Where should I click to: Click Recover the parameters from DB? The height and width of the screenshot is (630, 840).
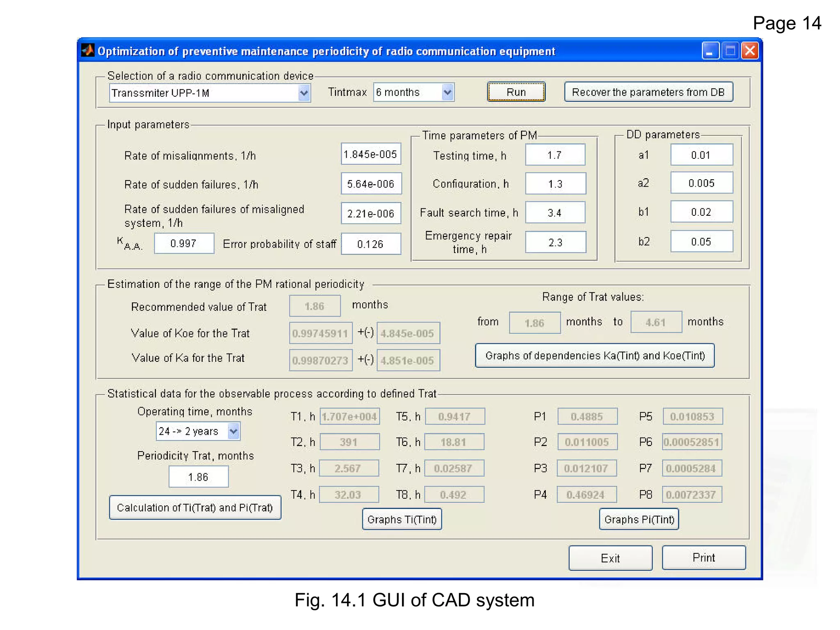click(x=648, y=92)
